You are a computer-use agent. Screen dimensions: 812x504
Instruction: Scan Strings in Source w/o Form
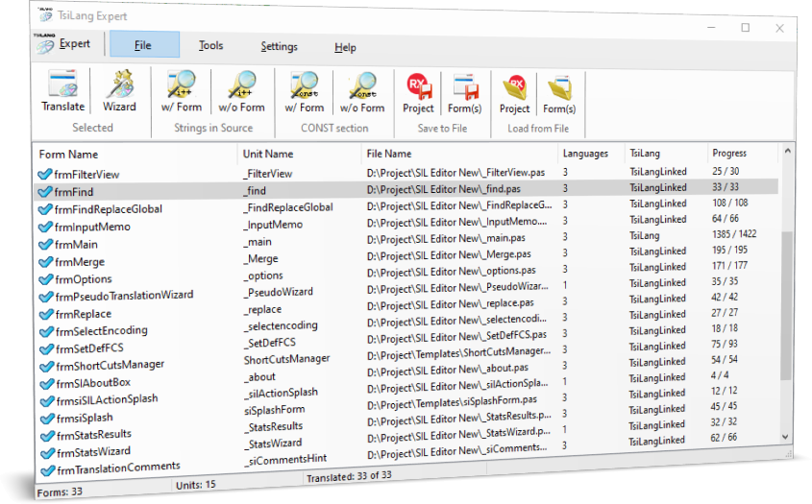point(241,92)
